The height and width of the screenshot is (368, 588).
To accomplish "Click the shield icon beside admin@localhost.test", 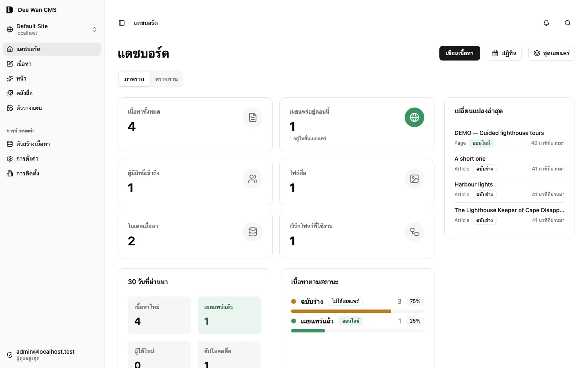I will coord(10,355).
